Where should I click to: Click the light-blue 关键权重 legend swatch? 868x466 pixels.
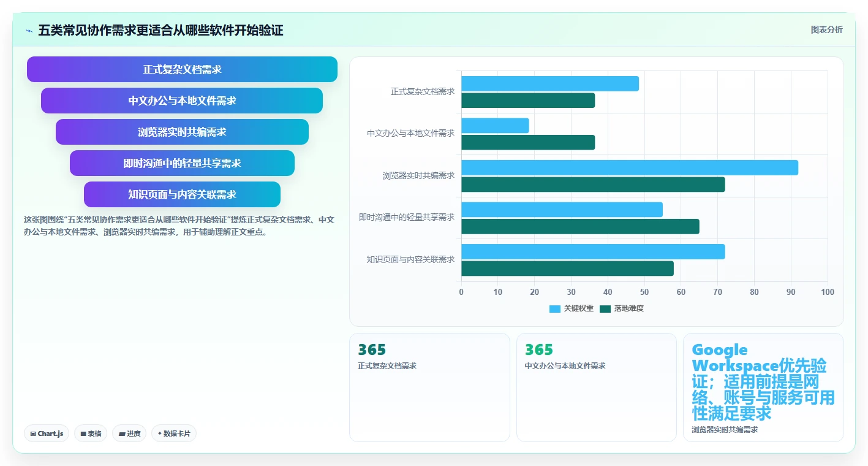[x=555, y=308]
